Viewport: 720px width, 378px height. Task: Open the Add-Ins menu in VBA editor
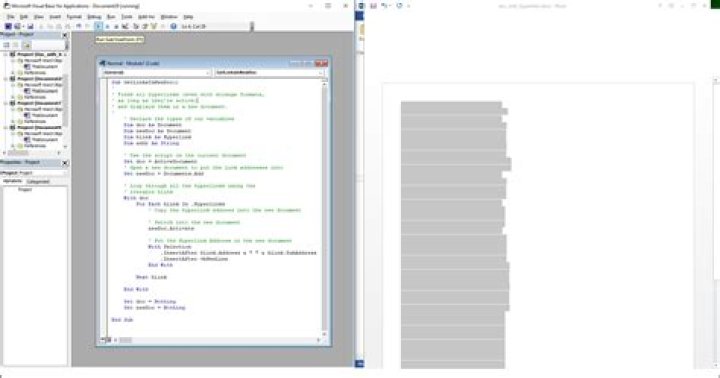click(146, 17)
